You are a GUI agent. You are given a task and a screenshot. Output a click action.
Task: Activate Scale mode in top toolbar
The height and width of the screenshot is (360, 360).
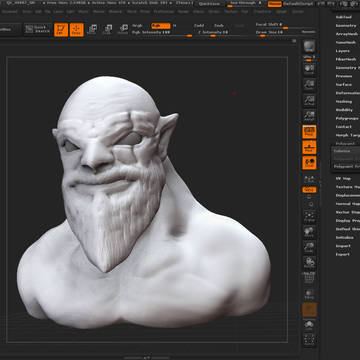108,30
